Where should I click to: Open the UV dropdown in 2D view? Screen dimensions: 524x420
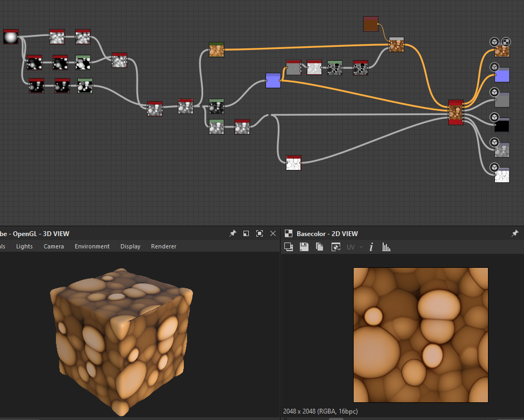(354, 247)
